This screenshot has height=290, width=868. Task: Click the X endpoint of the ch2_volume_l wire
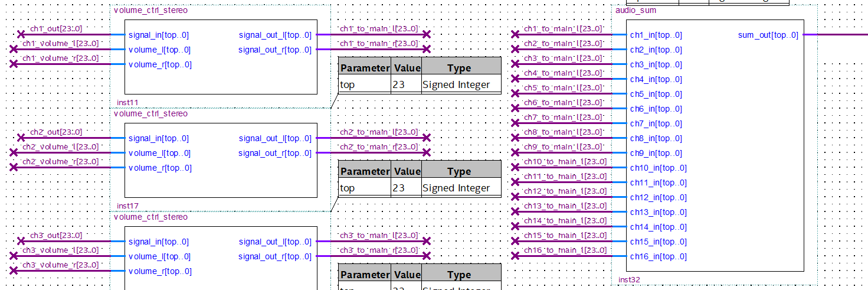point(14,153)
